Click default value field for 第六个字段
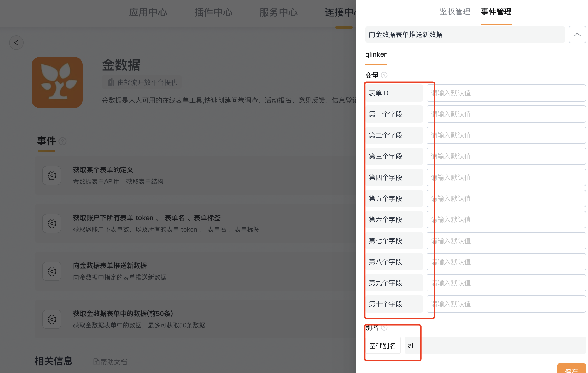The image size is (588, 373). (x=506, y=220)
